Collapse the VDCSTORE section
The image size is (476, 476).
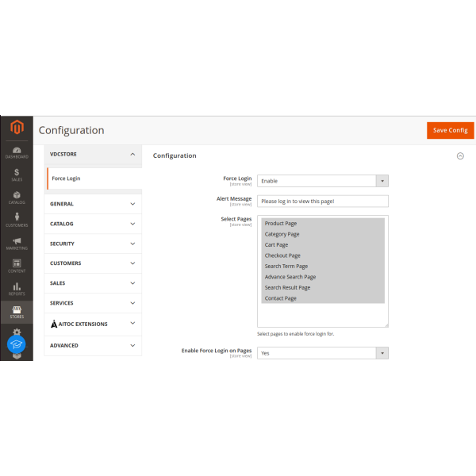click(93, 153)
